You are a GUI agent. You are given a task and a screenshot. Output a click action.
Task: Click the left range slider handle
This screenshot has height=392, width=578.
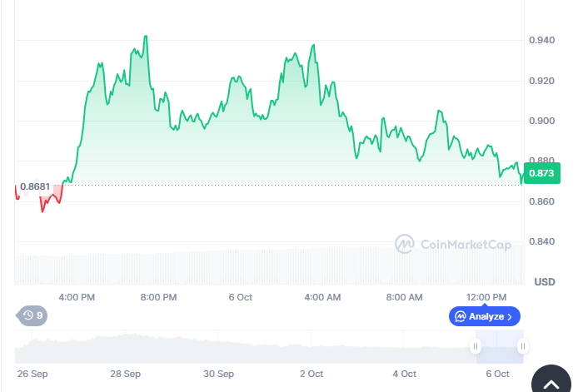coord(476,346)
